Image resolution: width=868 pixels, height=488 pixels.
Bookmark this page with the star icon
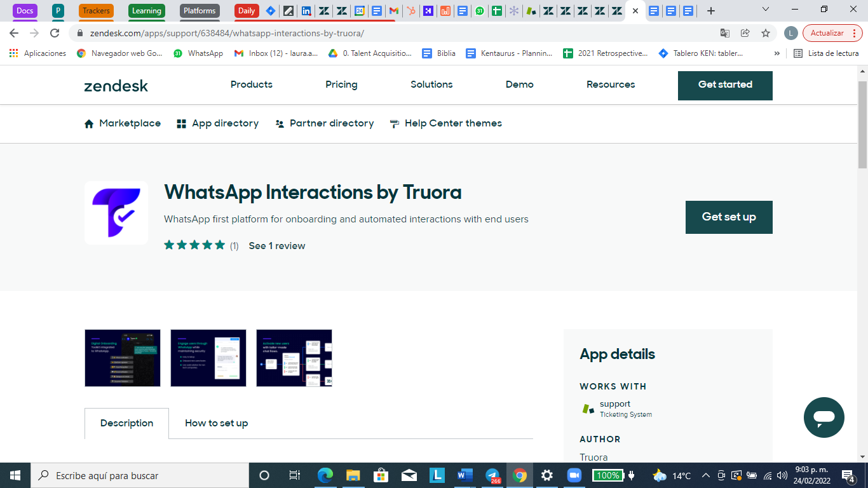click(x=766, y=33)
